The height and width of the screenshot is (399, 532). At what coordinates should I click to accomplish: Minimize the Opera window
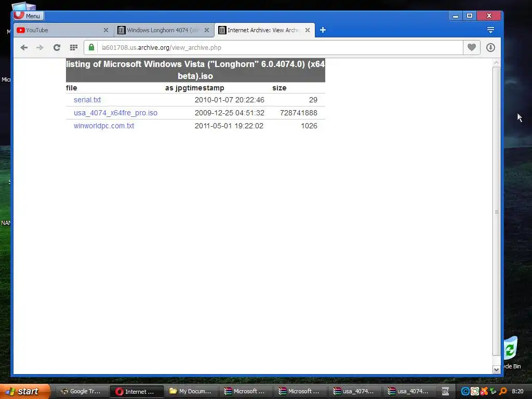coord(456,16)
